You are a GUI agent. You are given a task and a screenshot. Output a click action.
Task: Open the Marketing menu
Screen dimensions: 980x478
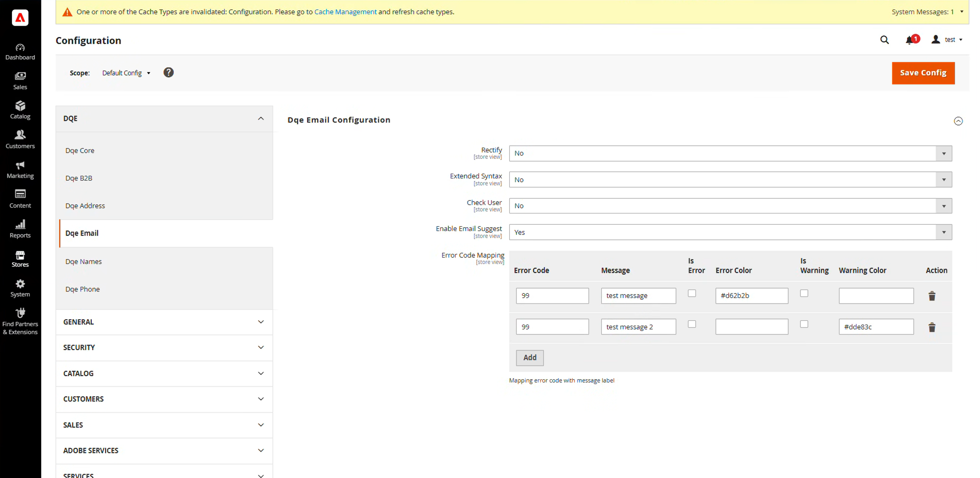(20, 170)
